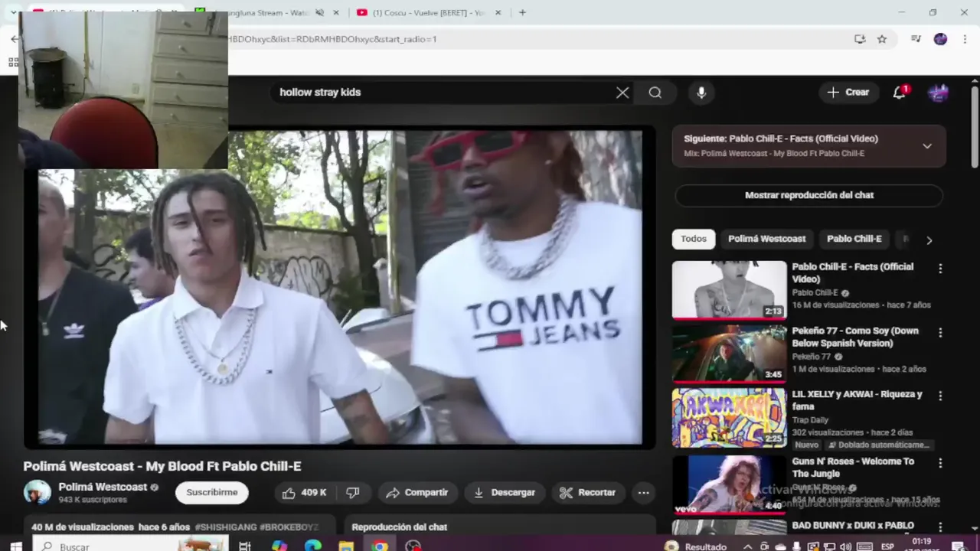Click Recortar to clip the video
This screenshot has width=980, height=551.
point(587,493)
